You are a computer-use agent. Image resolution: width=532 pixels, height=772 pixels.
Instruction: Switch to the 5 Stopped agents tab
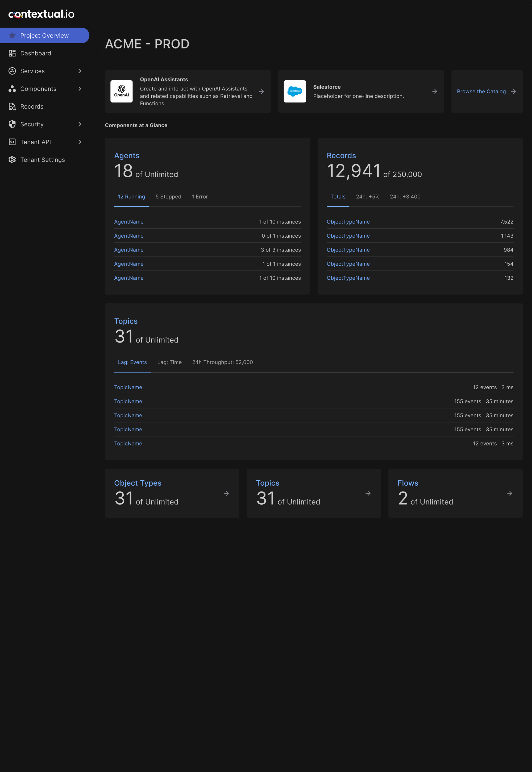168,197
